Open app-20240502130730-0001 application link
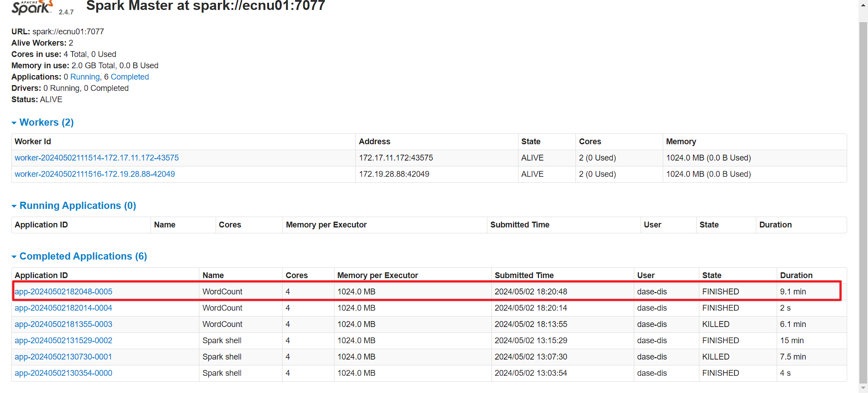This screenshot has height=393, width=868. (x=63, y=357)
